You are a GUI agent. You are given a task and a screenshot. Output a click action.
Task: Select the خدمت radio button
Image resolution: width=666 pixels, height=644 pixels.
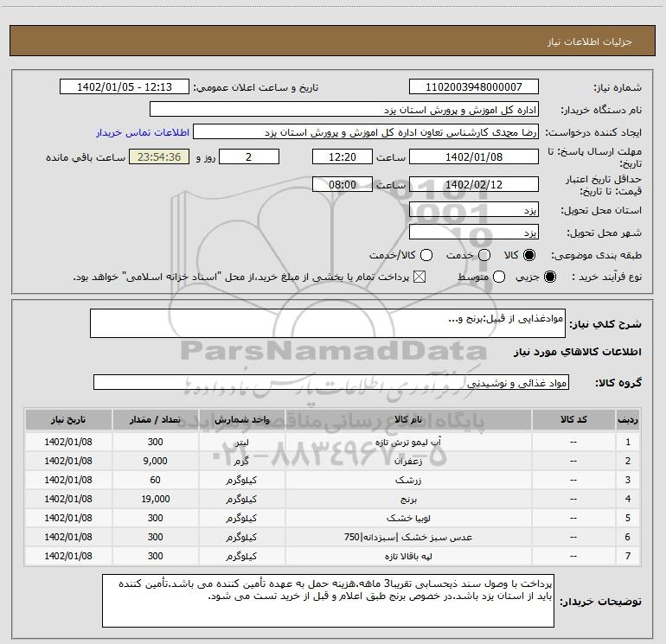point(484,255)
